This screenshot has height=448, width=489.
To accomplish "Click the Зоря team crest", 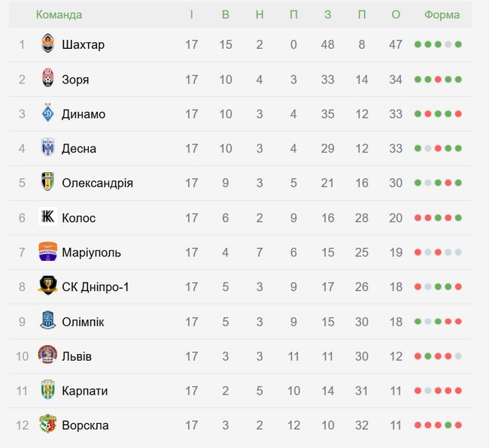I will [48, 79].
